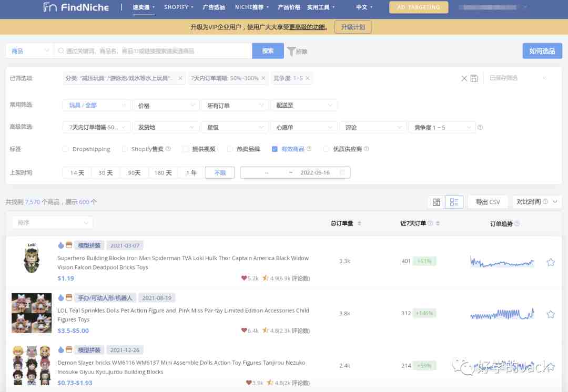The width and height of the screenshot is (568, 392).
Task: Open the 速卖通 nav menu
Action: [x=144, y=7]
